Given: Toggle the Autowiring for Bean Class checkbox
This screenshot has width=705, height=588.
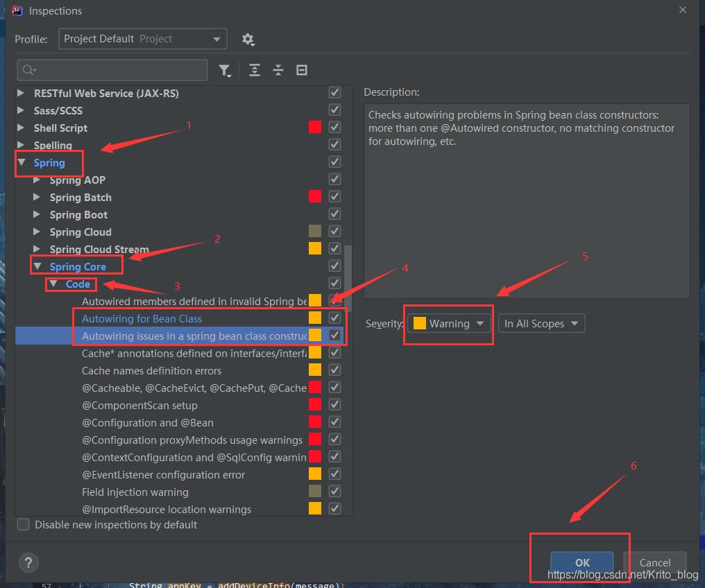Looking at the screenshot, I should [x=334, y=318].
